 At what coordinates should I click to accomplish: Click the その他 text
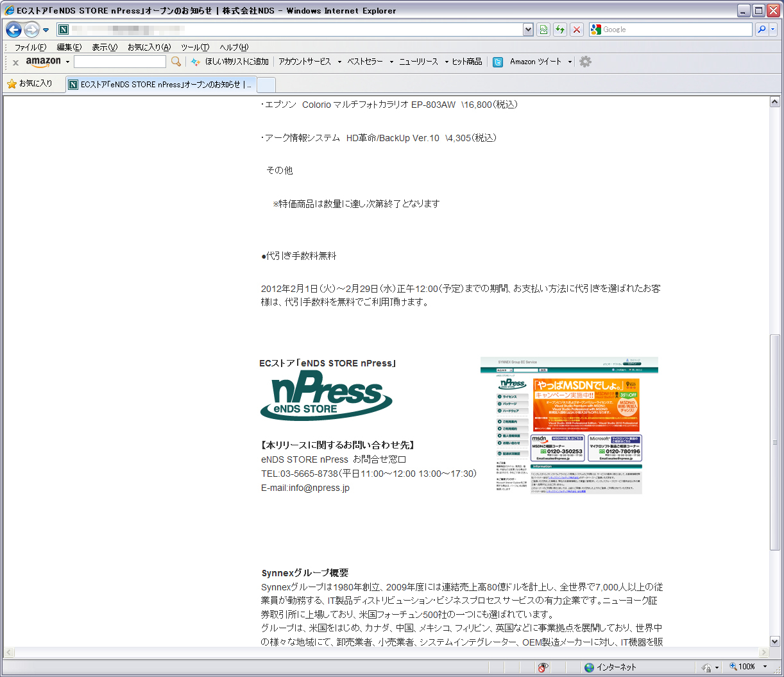click(280, 170)
